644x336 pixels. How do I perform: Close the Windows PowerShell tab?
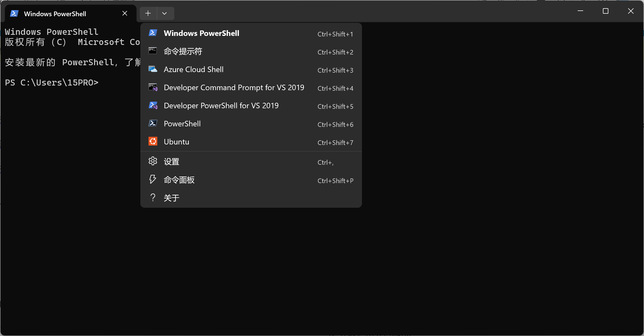tap(125, 13)
